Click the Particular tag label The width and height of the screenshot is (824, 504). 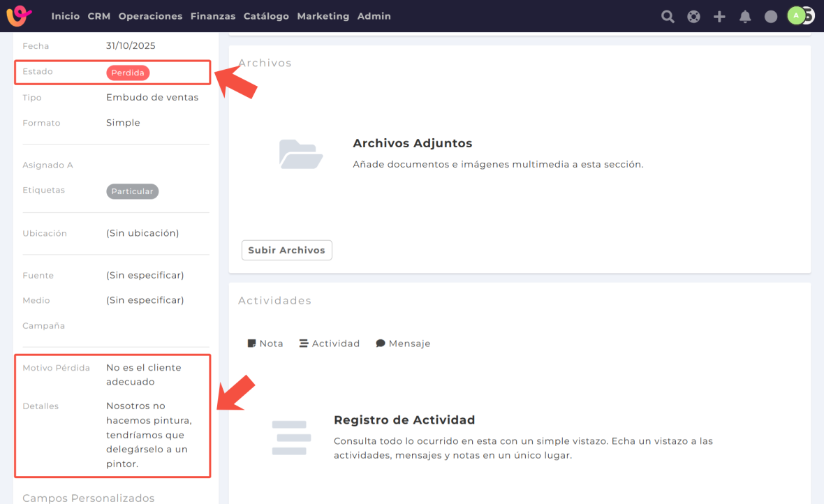pos(132,191)
